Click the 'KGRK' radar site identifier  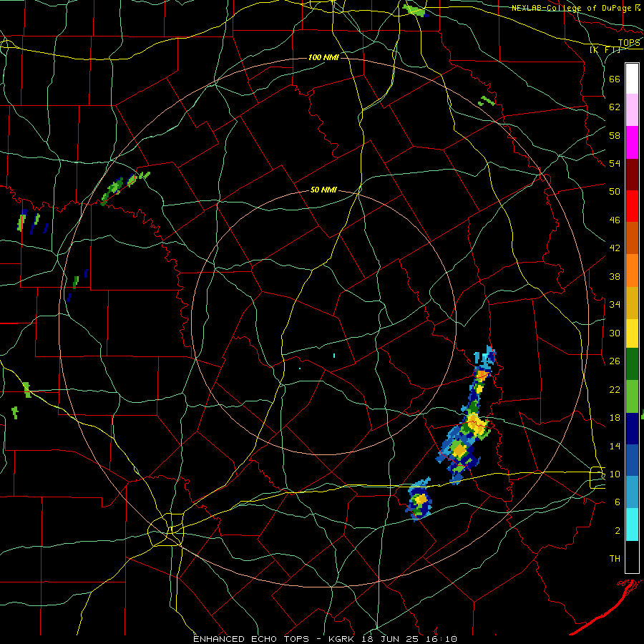(343, 639)
